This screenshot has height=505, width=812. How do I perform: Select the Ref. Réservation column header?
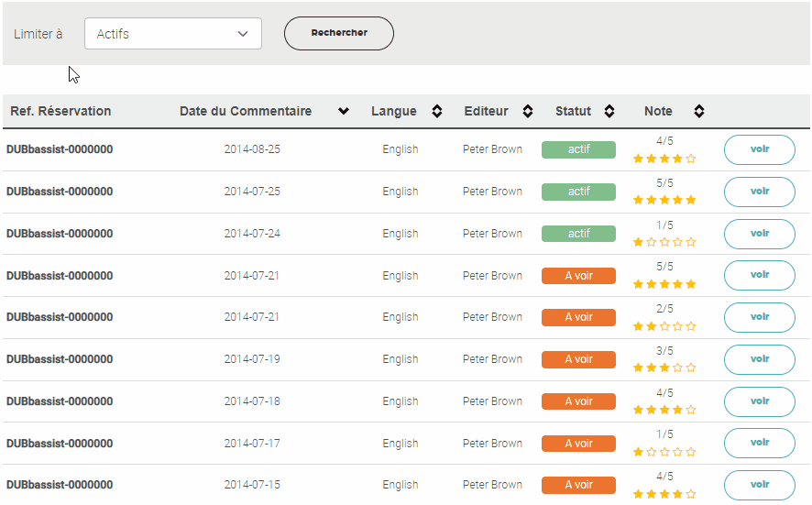coord(60,112)
